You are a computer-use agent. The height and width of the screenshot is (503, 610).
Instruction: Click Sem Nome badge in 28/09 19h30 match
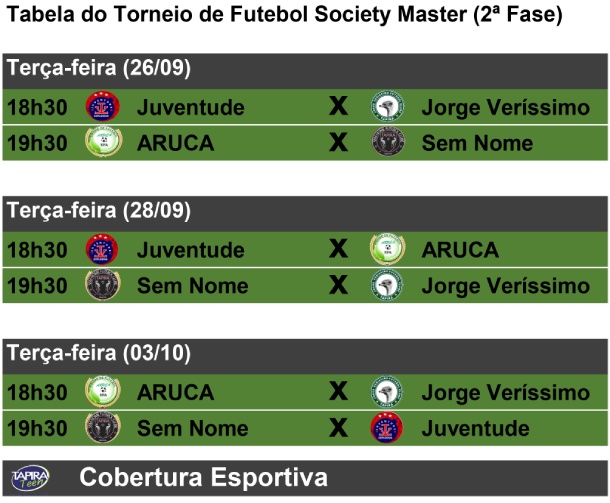[x=103, y=285]
